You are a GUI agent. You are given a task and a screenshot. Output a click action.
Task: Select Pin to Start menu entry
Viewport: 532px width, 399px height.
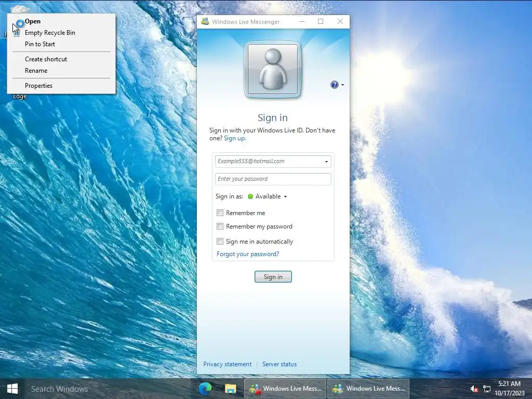click(x=61, y=44)
